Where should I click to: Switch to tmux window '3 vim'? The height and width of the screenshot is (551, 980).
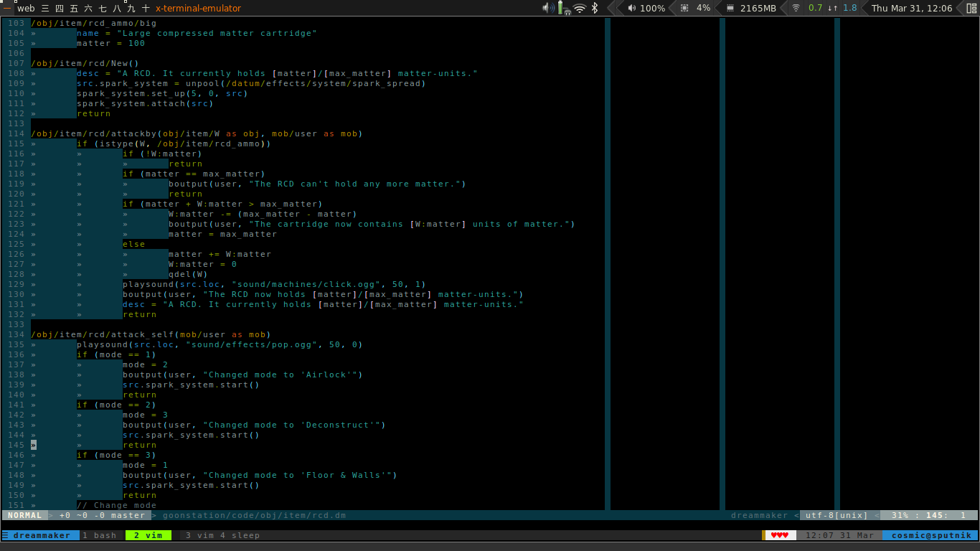click(x=199, y=535)
